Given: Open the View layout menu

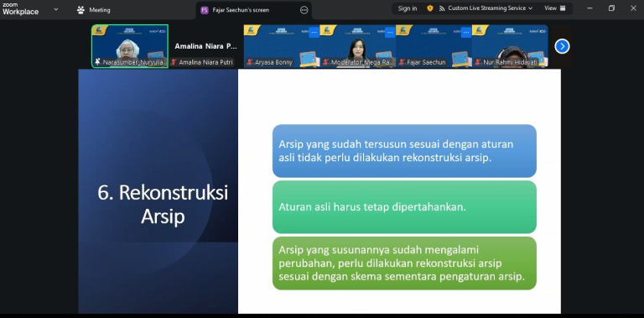Looking at the screenshot, I should [x=555, y=8].
